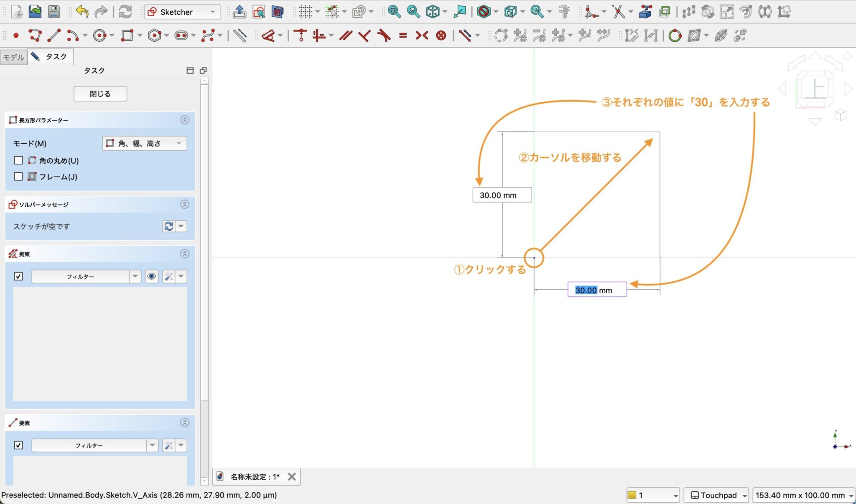This screenshot has width=856, height=504.
Task: Apply the Symmetric constraint
Action: 422,36
